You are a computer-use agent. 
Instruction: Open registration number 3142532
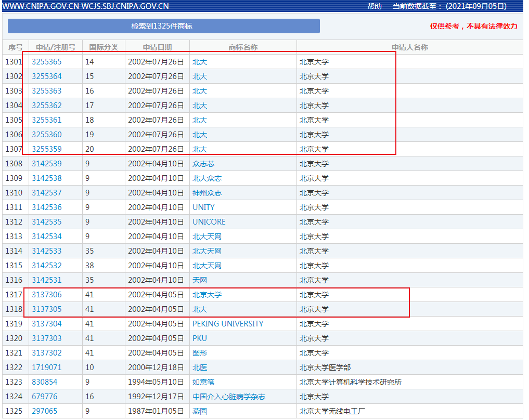[47, 265]
